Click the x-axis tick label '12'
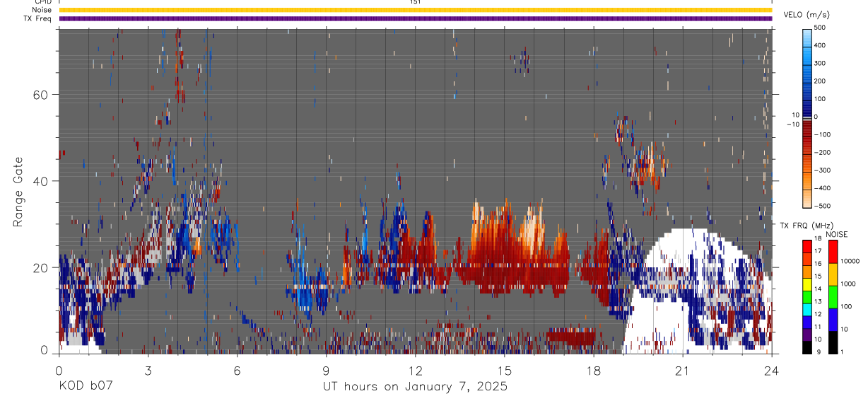Image resolution: width=868 pixels, height=401 pixels. (x=415, y=371)
